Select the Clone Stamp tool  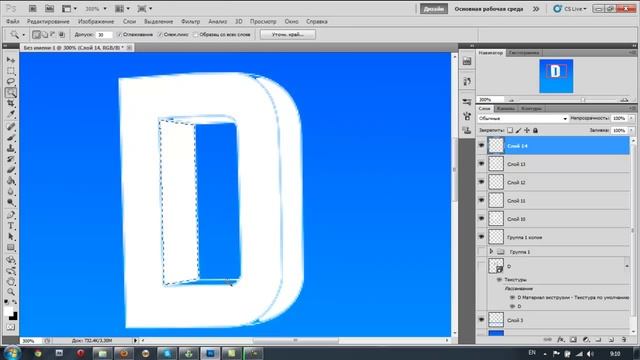coord(11,148)
